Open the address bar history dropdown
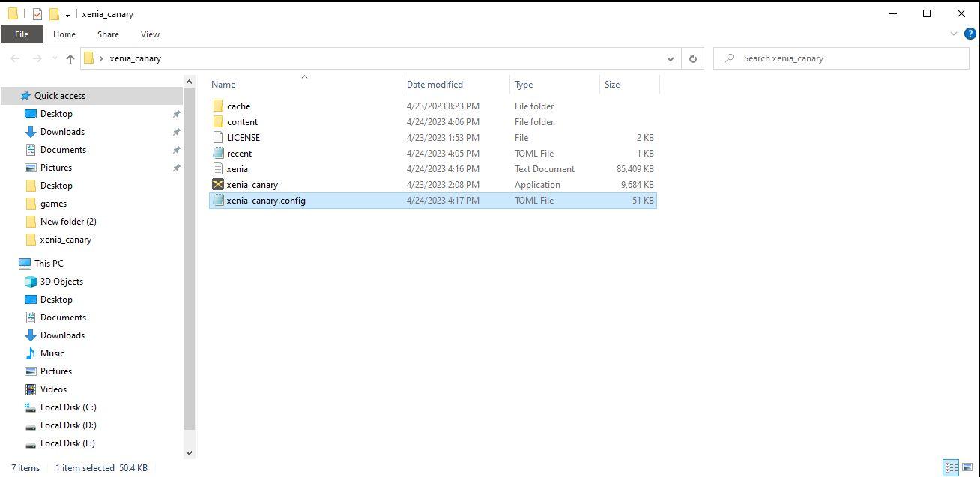The image size is (980, 477). (x=670, y=58)
